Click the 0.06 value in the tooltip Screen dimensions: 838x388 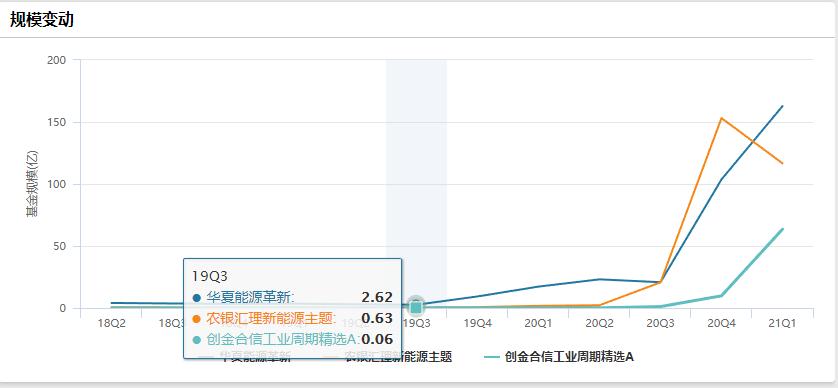tap(377, 339)
